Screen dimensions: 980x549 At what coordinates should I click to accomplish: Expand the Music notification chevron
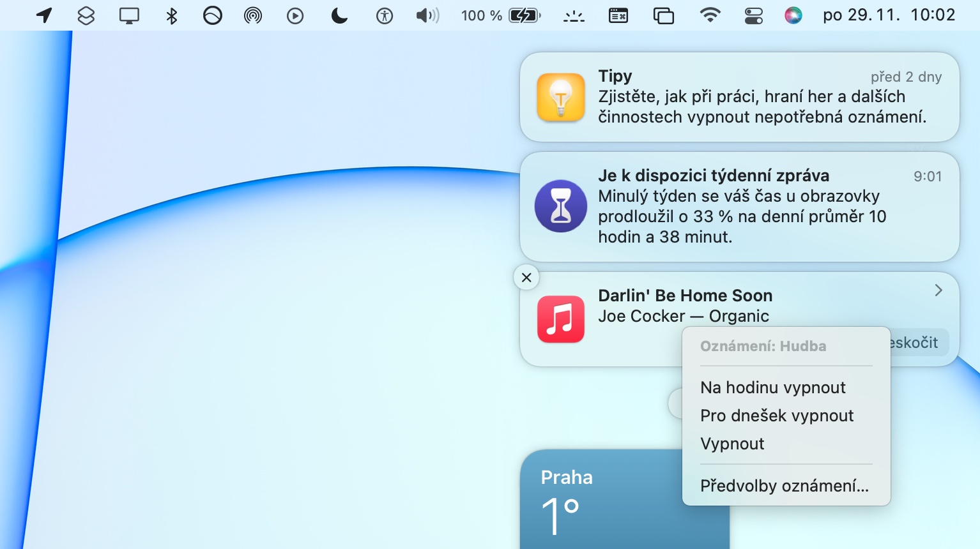[938, 290]
